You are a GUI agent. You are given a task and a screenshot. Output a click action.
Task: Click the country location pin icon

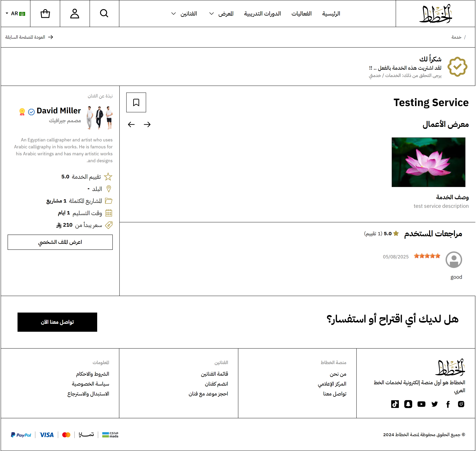109,189
